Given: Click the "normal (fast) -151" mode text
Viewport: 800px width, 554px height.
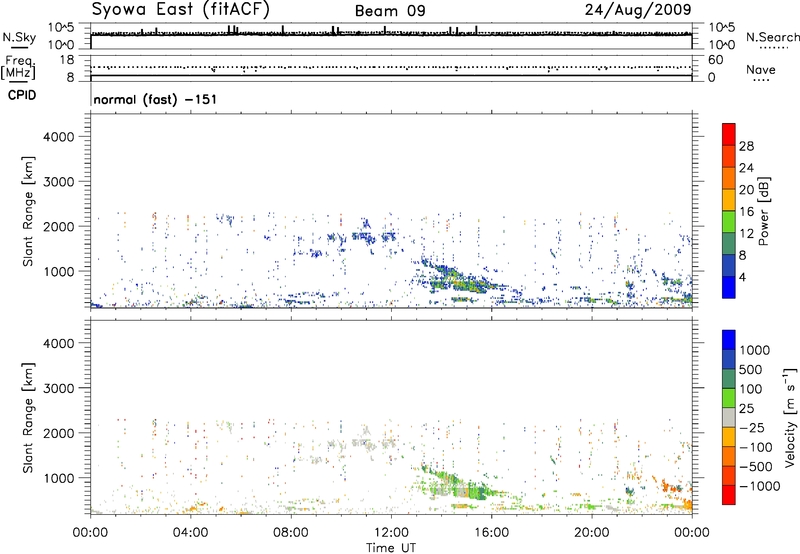Looking at the screenshot, I should tap(155, 99).
